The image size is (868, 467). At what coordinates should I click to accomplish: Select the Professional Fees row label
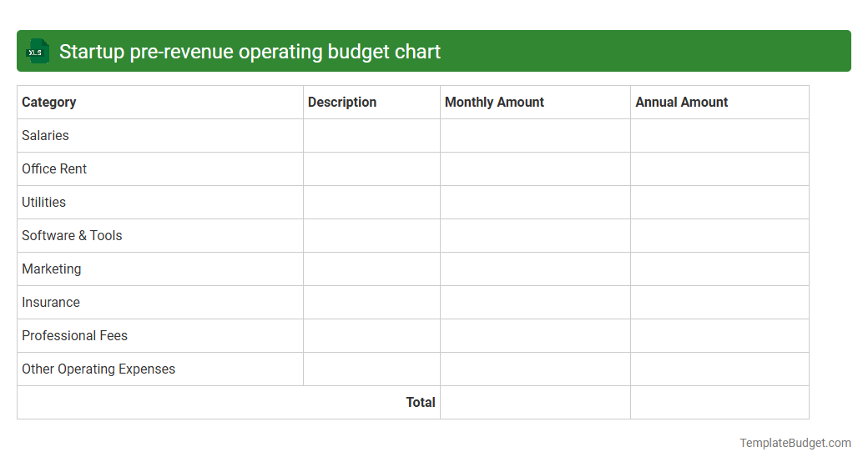click(75, 336)
